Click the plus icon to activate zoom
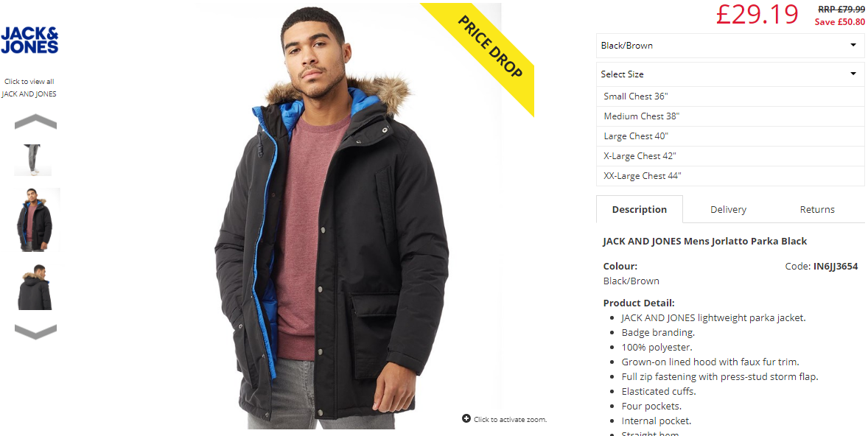This screenshot has width=868, height=436. click(x=466, y=418)
